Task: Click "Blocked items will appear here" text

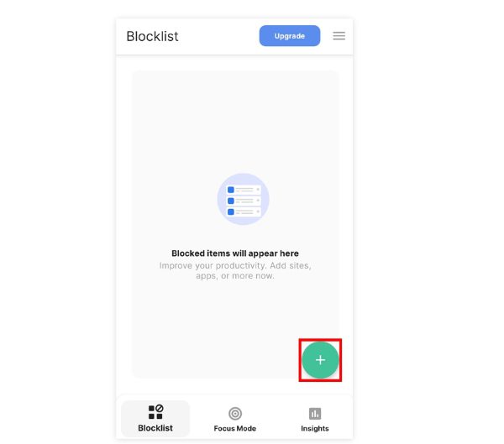Action: click(x=235, y=253)
